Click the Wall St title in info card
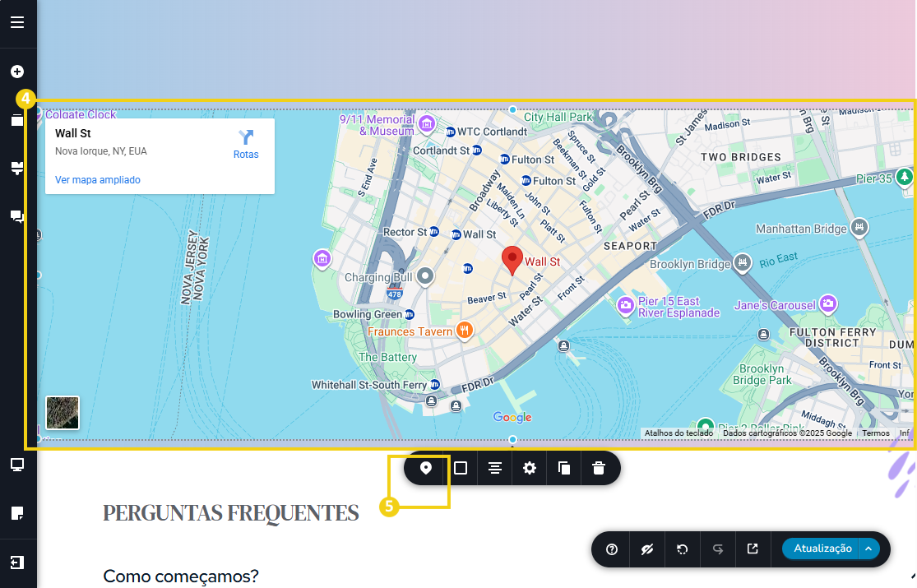 click(x=73, y=133)
